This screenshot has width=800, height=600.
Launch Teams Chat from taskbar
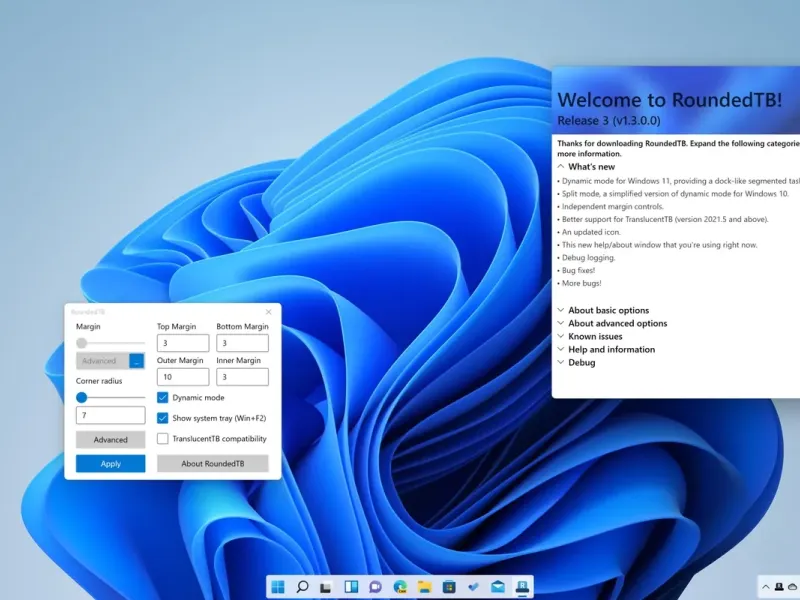point(376,587)
